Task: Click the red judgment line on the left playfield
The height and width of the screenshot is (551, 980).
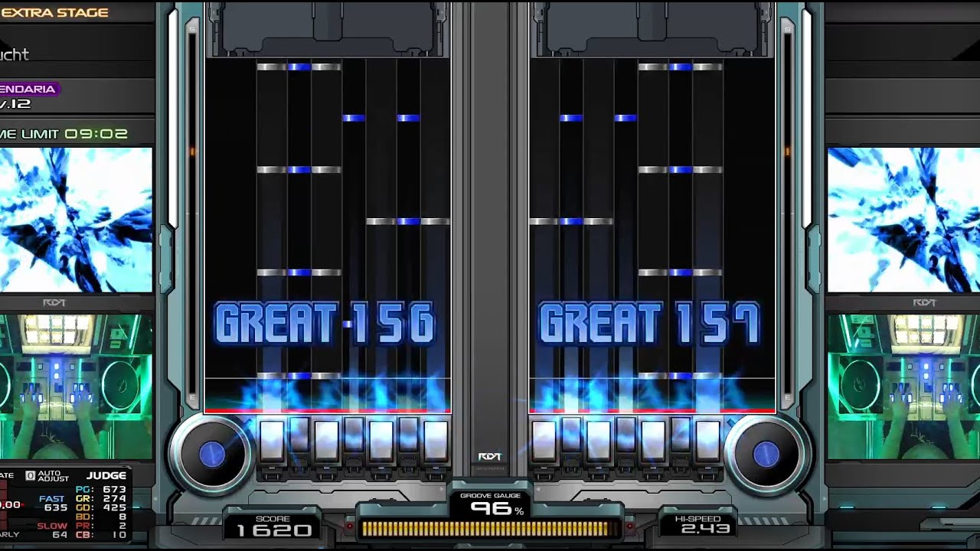Action: 328,411
